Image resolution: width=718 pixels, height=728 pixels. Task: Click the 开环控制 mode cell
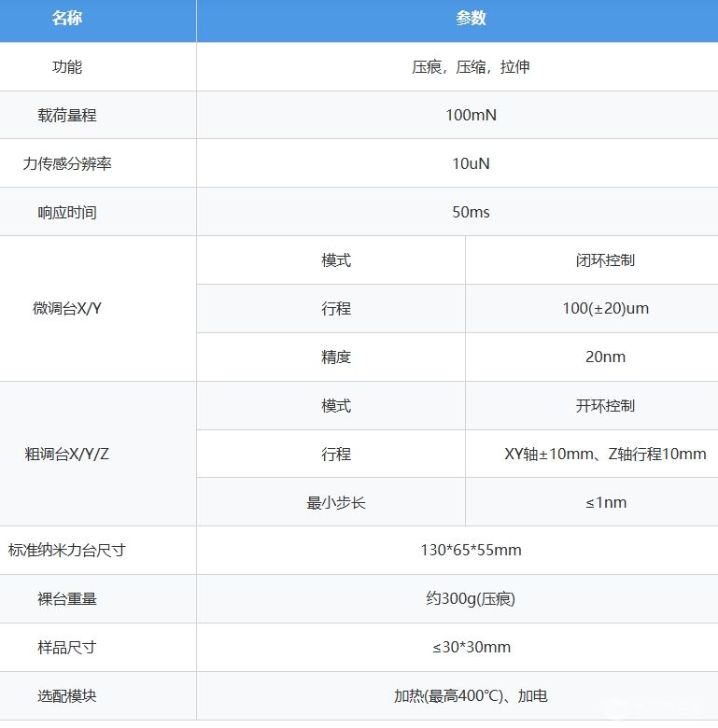pos(605,406)
